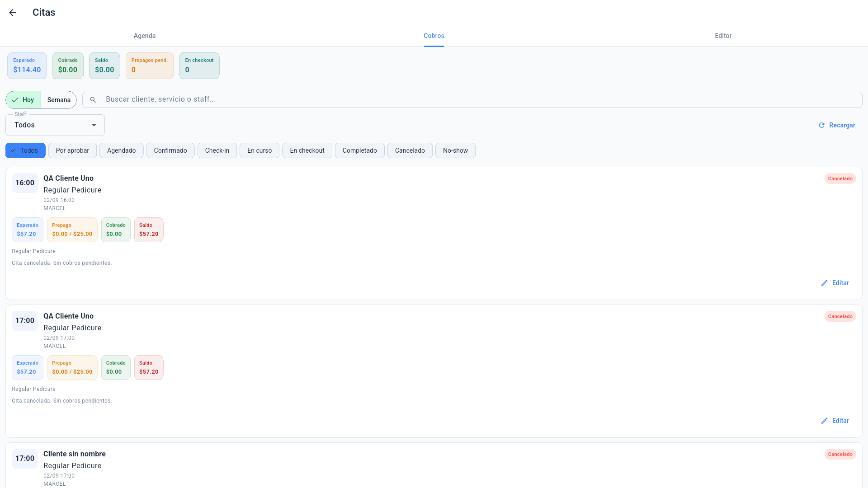Click the En checkout summary card
Image resolution: width=868 pixels, height=488 pixels.
[x=199, y=66]
